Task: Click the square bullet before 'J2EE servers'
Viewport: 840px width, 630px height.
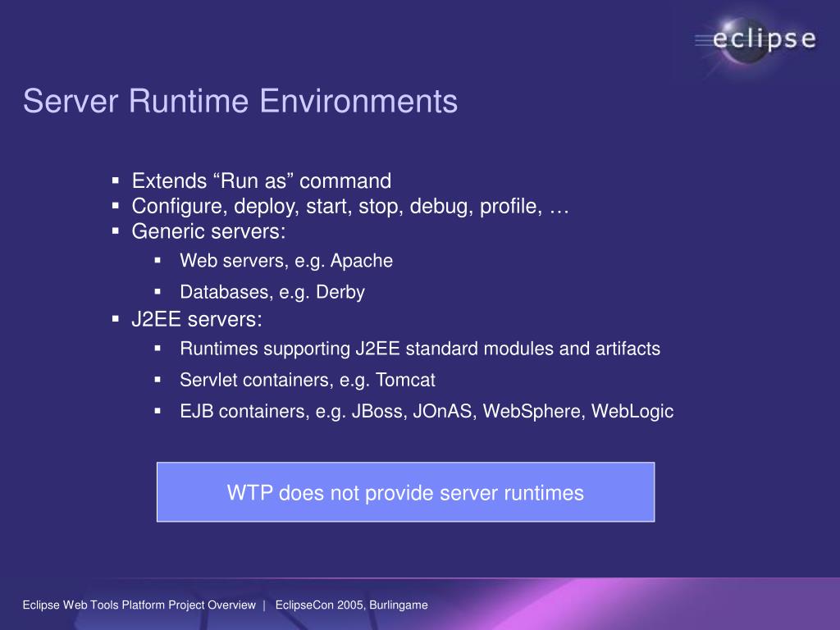Action: (x=115, y=319)
